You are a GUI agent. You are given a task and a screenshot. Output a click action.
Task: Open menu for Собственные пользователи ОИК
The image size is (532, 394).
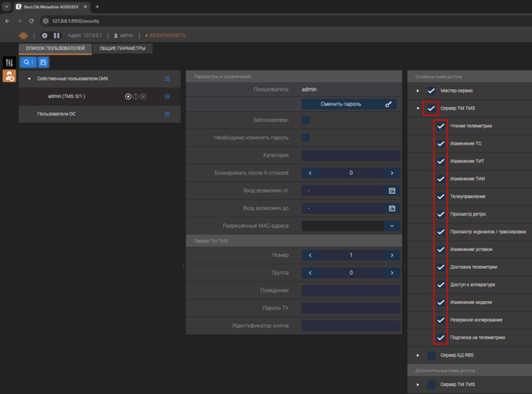(167, 79)
